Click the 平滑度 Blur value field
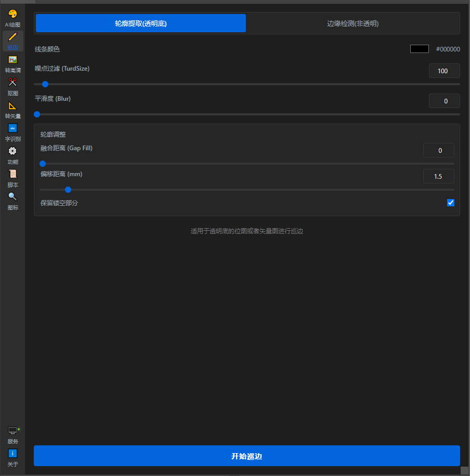This screenshot has width=470, height=476. click(444, 101)
